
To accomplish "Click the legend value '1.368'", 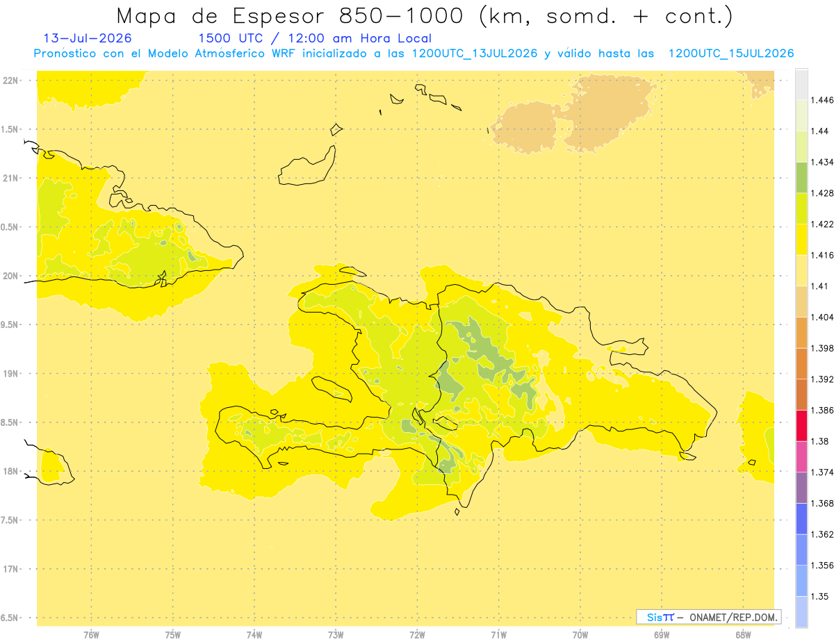I will 822,503.
